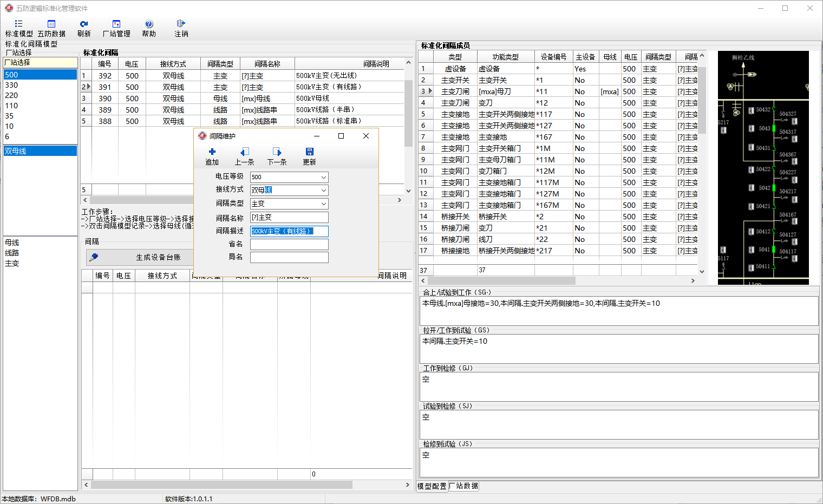Click the 注销 logout icon
The width and height of the screenshot is (823, 504).
tap(181, 28)
